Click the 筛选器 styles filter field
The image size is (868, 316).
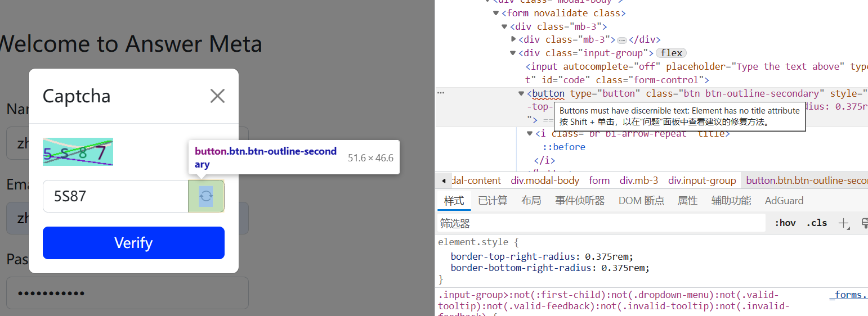pyautogui.click(x=601, y=223)
